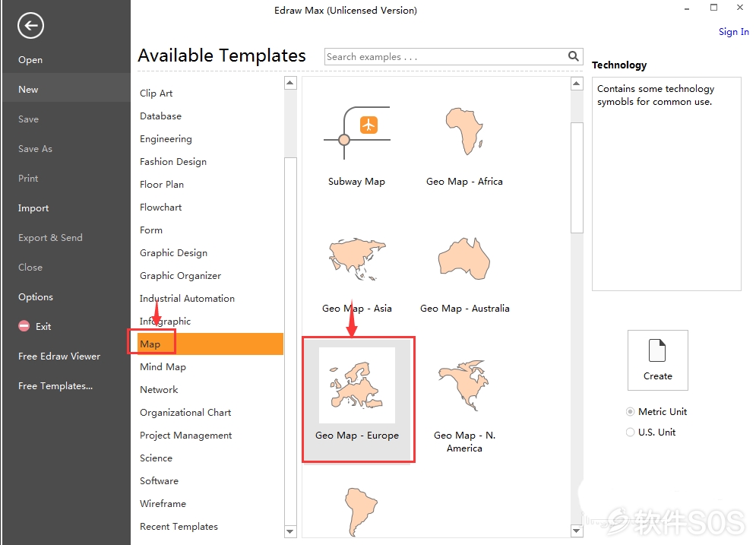Select the highlighted Map category
The width and height of the screenshot is (756, 545).
[x=210, y=344]
